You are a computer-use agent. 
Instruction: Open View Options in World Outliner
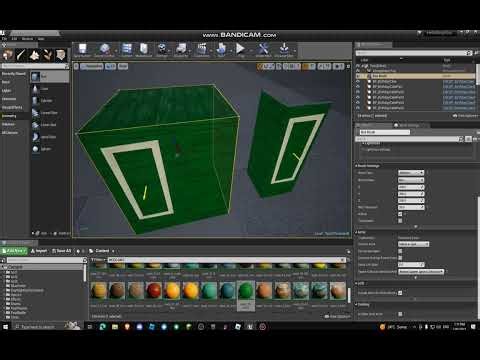(465, 116)
